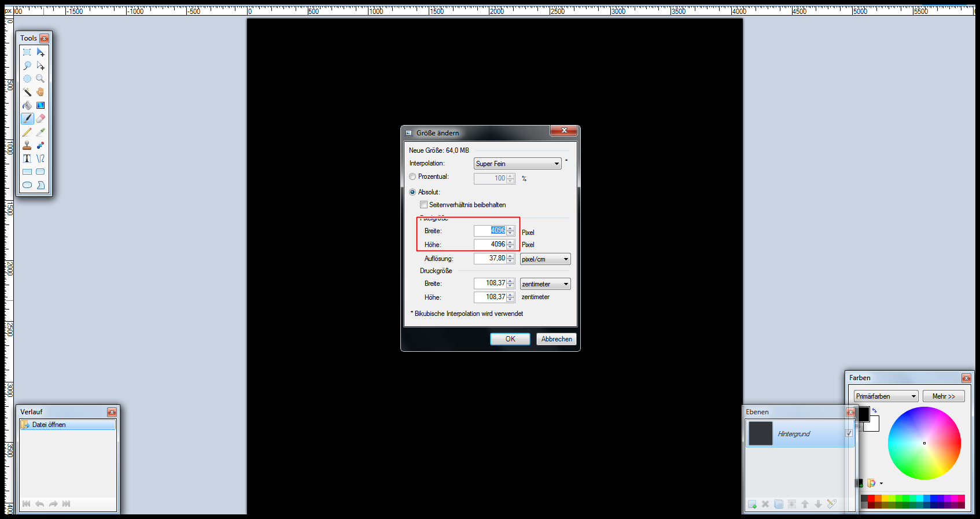980x519 pixels.
Task: Select the Magic Wand tool
Action: pos(27,92)
